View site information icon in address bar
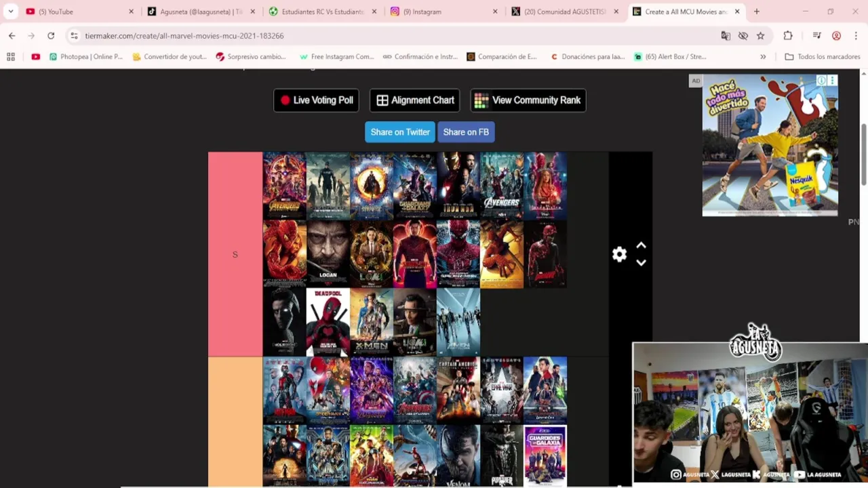Image resolution: width=868 pixels, height=488 pixels. click(73, 36)
